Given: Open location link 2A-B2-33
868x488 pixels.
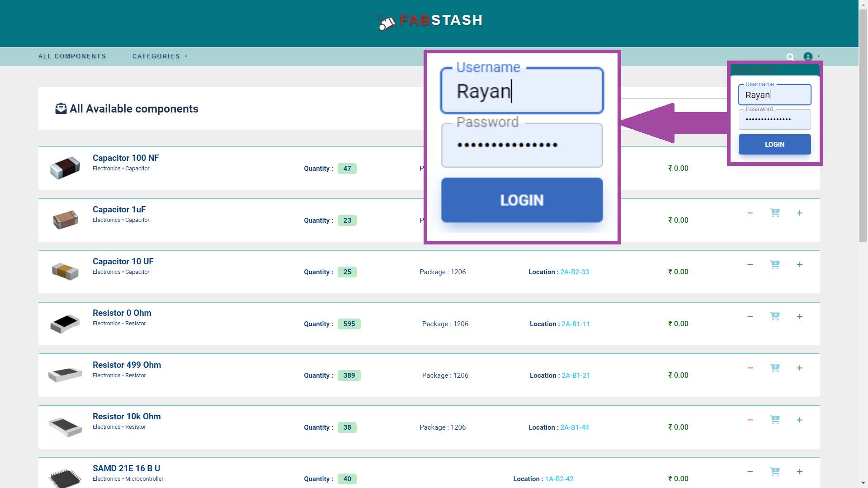Looking at the screenshot, I should (575, 272).
